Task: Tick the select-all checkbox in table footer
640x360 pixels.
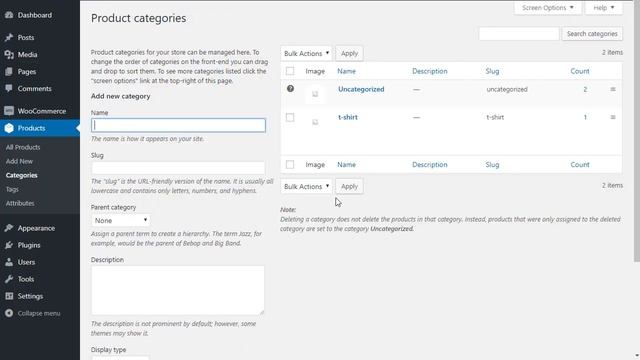Action: [290, 164]
